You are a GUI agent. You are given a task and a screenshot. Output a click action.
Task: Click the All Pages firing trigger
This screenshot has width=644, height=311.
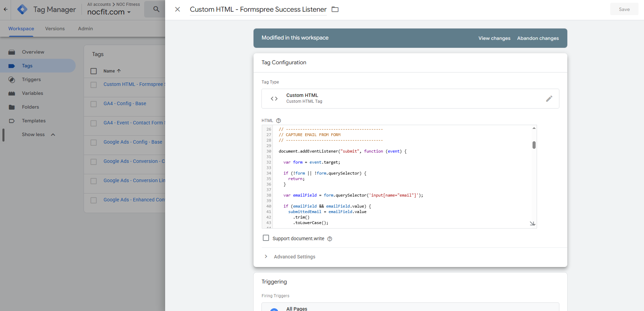coord(410,307)
